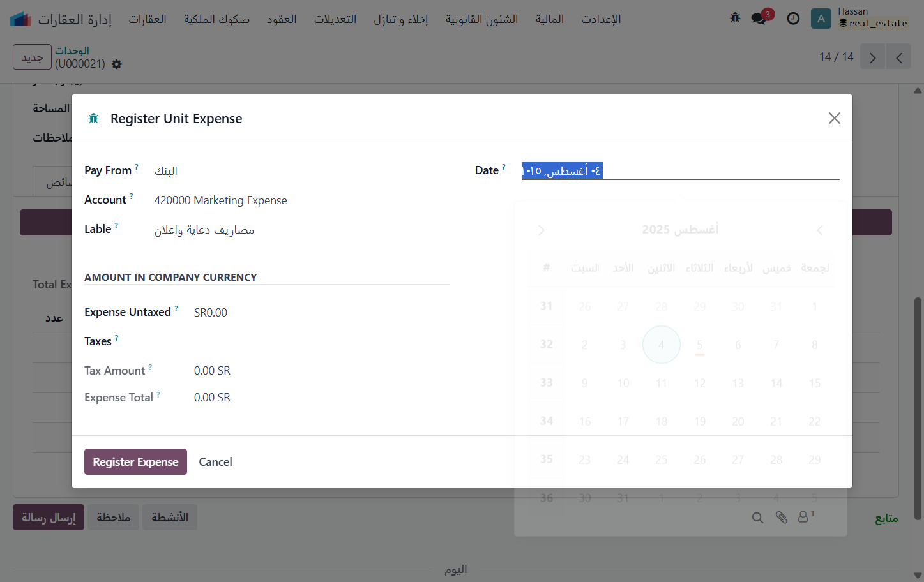Expand the أغسطس 2025 month header
The height and width of the screenshot is (582, 924).
coord(680,230)
